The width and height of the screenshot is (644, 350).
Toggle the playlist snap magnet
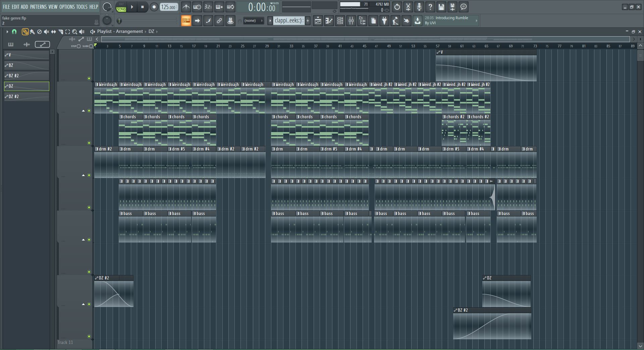[14, 32]
